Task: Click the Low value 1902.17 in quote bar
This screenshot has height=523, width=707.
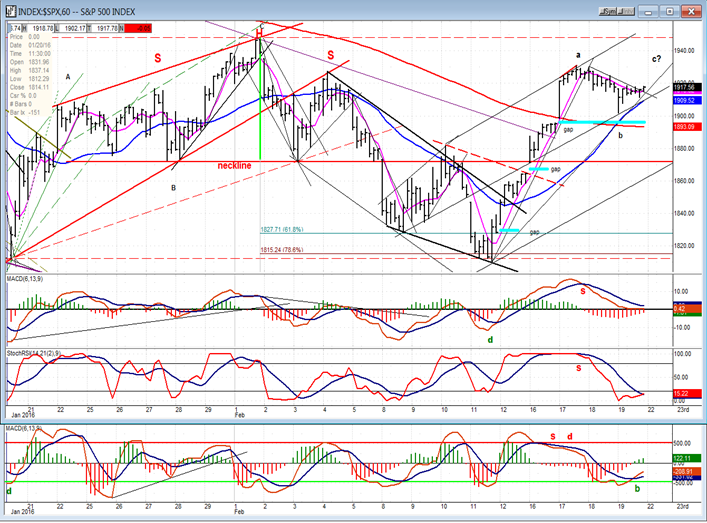Action: (74, 28)
